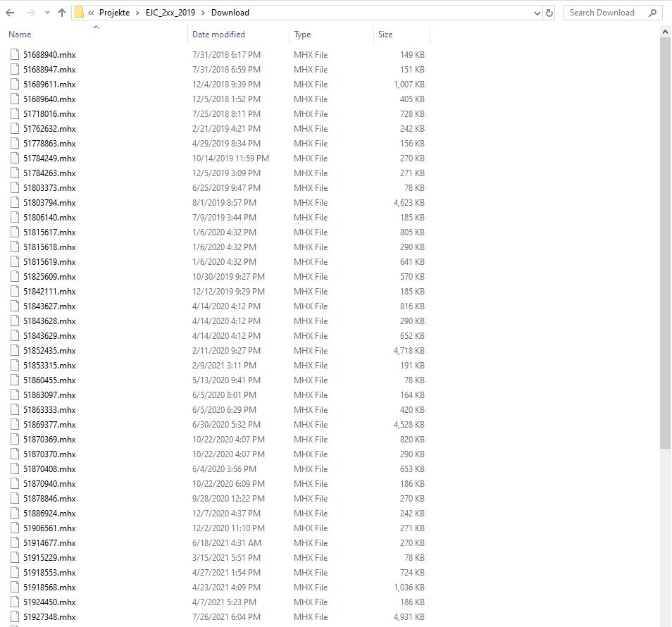Expand the chevron after Projekte
The width and height of the screenshot is (672, 627).
coord(137,13)
